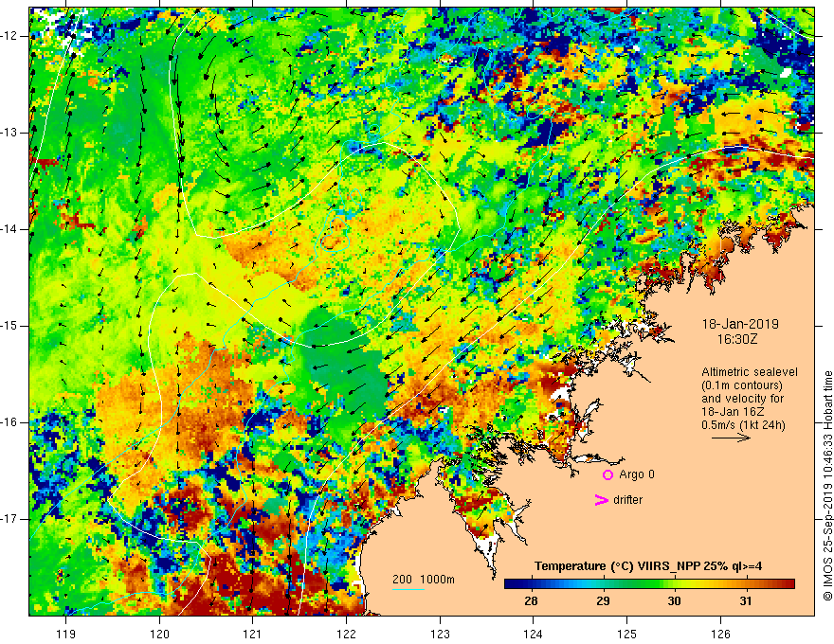This screenshot has height=644, width=834.
Task: Click longitude label '123'
Action: (440, 634)
